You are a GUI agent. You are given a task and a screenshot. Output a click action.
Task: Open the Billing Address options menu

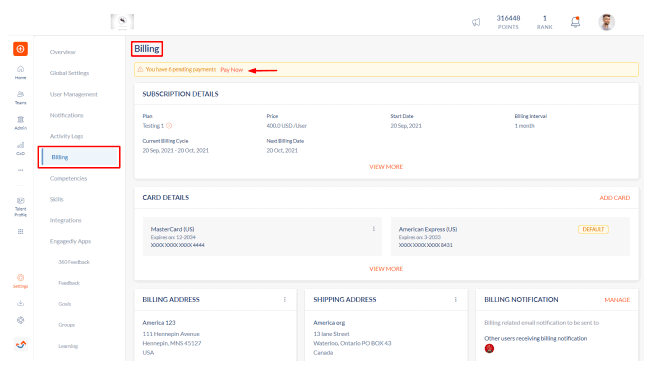(285, 300)
